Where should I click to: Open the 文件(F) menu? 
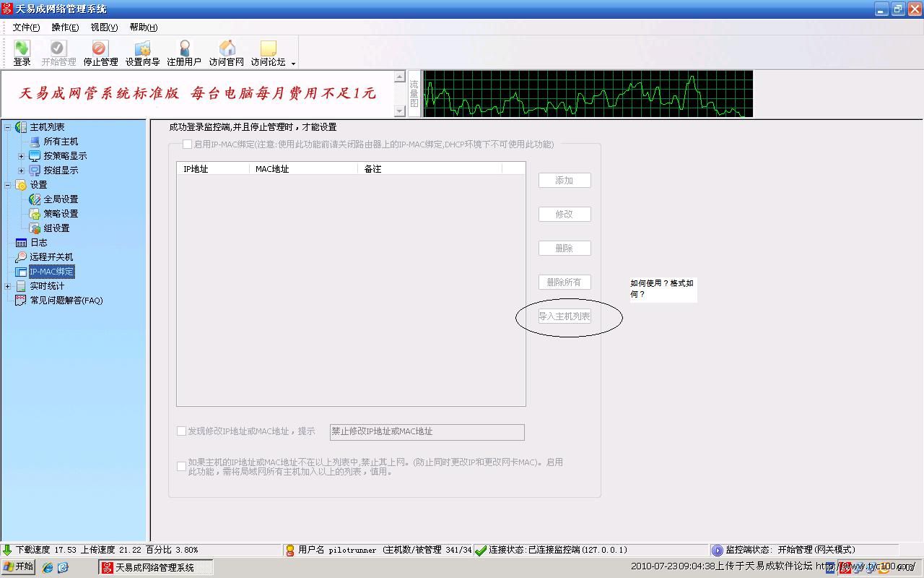26,27
